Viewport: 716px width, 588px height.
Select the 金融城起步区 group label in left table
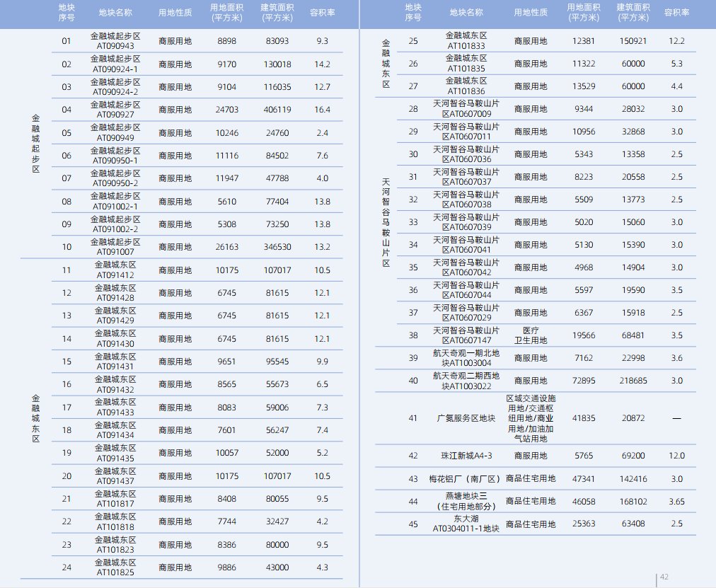coord(35,144)
